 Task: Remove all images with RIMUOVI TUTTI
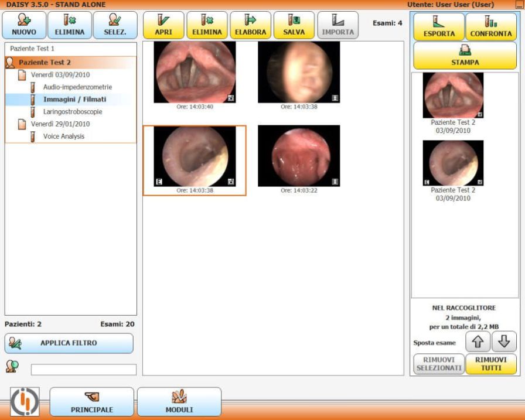point(490,363)
